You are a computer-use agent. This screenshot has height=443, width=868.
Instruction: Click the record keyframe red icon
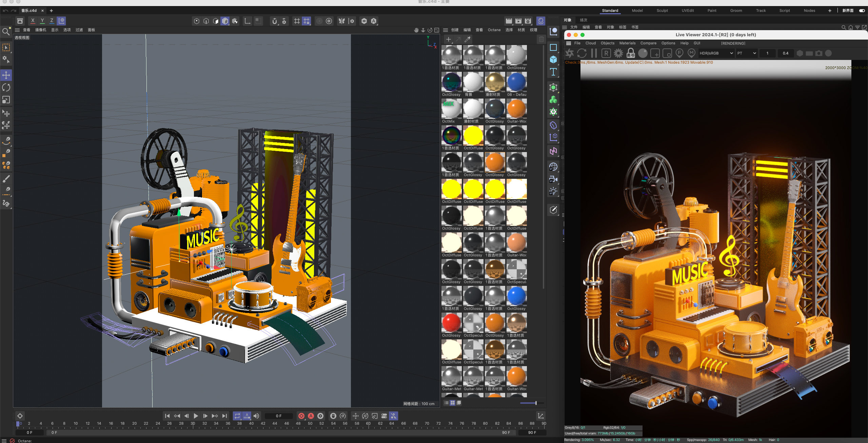pyautogui.click(x=301, y=416)
